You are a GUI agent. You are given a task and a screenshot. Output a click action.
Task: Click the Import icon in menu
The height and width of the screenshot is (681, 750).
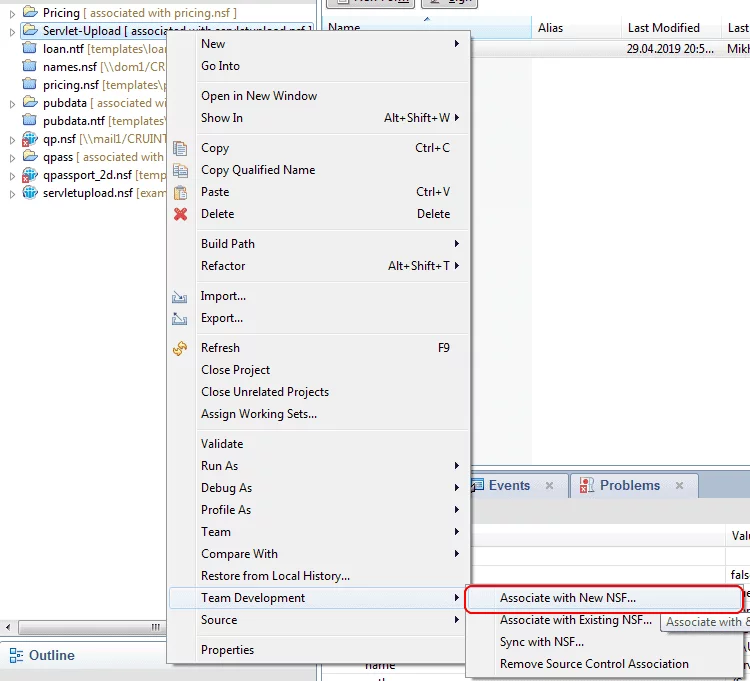(180, 297)
